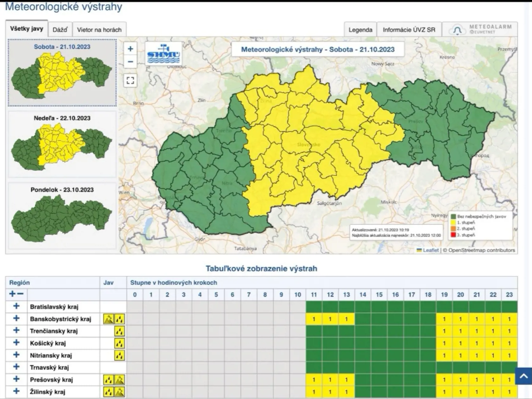Click yellow '1. stupeň' legend swatch
Viewport: 532px width, 399px height.
tap(453, 223)
